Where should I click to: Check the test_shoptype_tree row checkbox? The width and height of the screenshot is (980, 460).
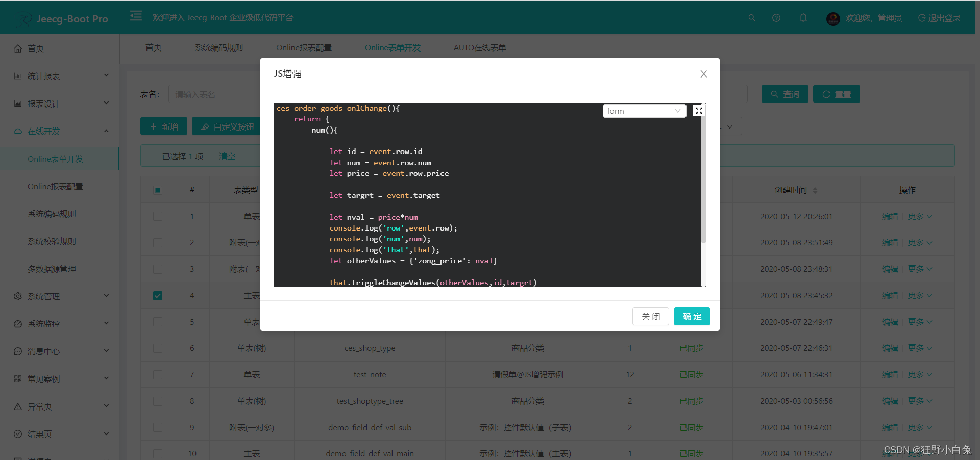click(x=158, y=401)
